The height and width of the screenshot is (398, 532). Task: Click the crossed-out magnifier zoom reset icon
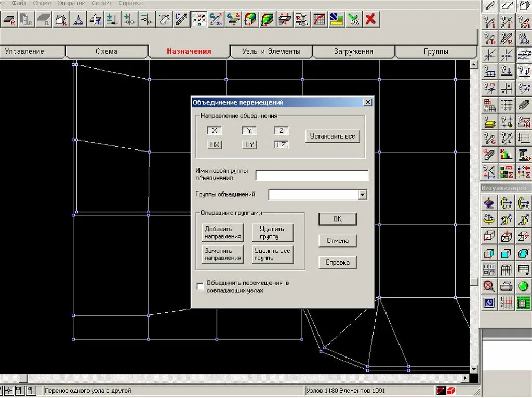489,286
